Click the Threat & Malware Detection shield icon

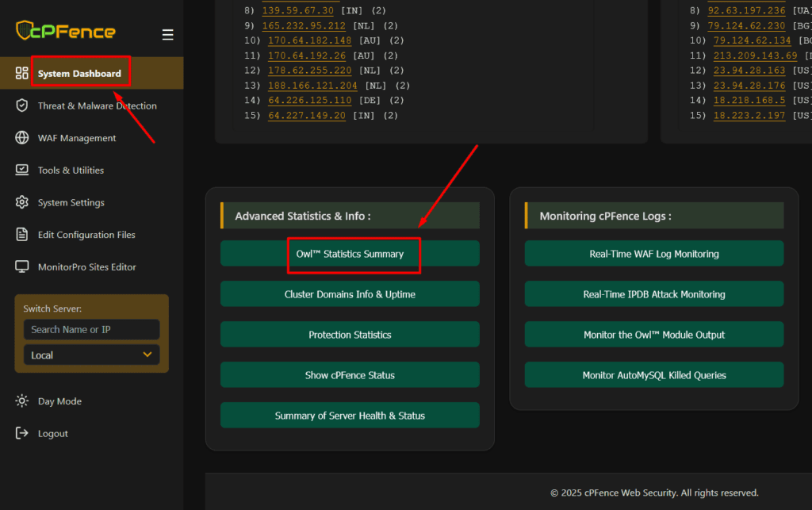click(22, 105)
